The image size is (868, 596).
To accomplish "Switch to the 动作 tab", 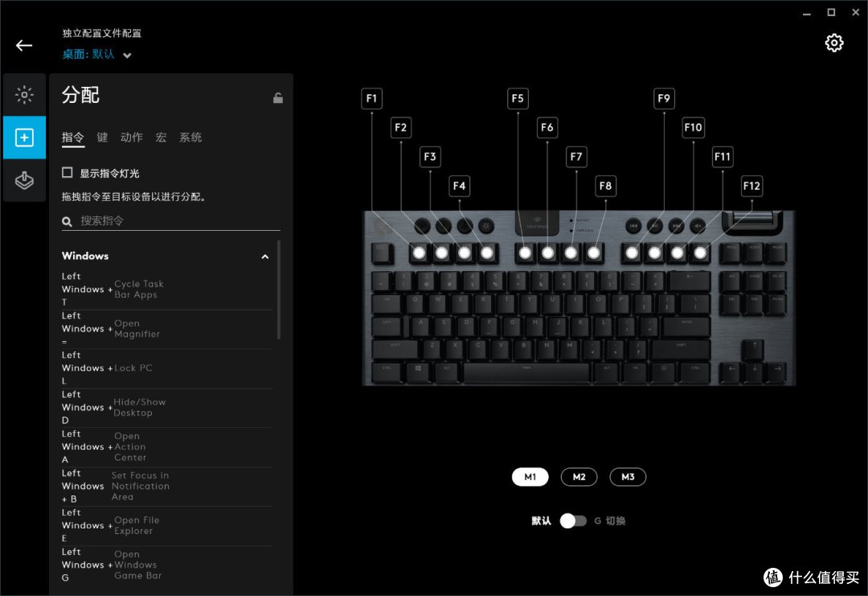I will (131, 137).
